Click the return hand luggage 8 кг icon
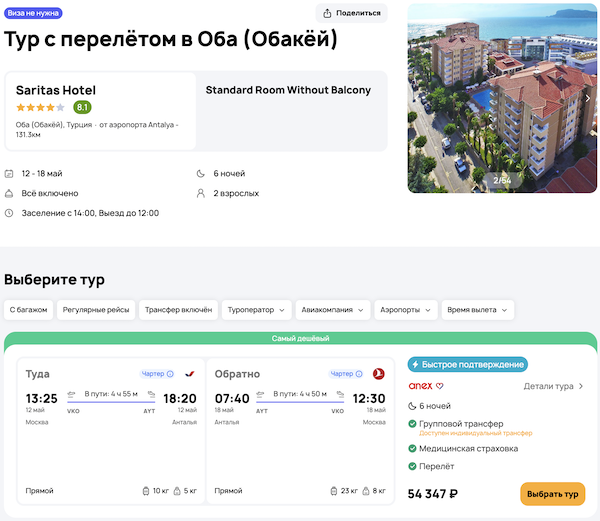 click(x=366, y=491)
